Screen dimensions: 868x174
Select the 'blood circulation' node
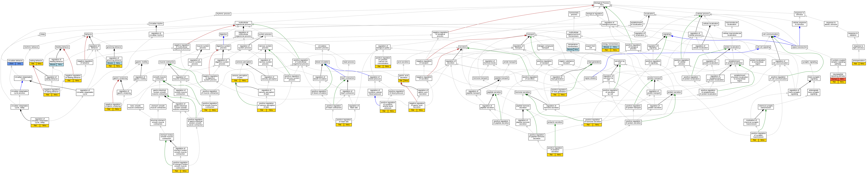tap(322, 62)
